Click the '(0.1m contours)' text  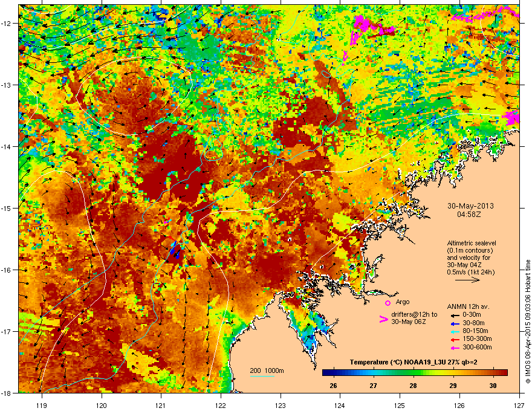coord(470,251)
